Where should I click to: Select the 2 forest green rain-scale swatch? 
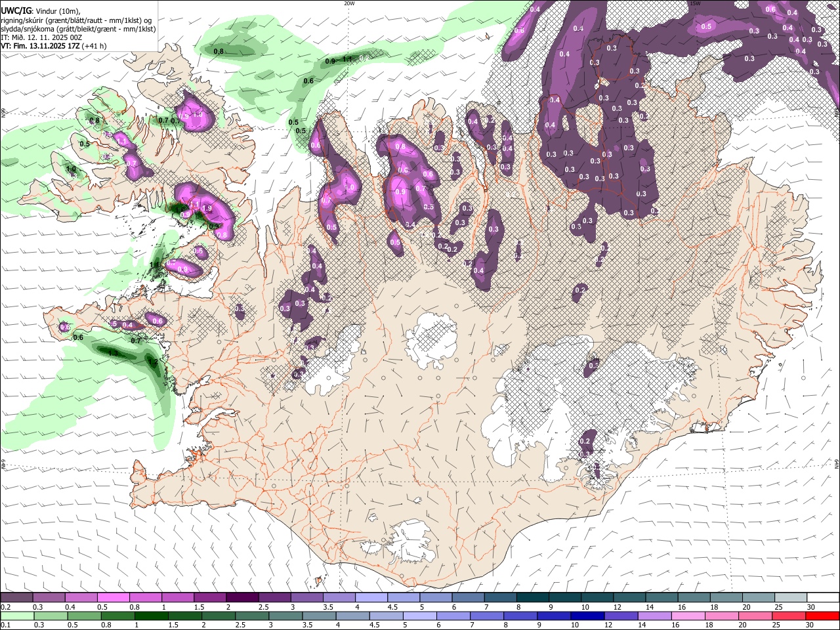click(x=219, y=616)
